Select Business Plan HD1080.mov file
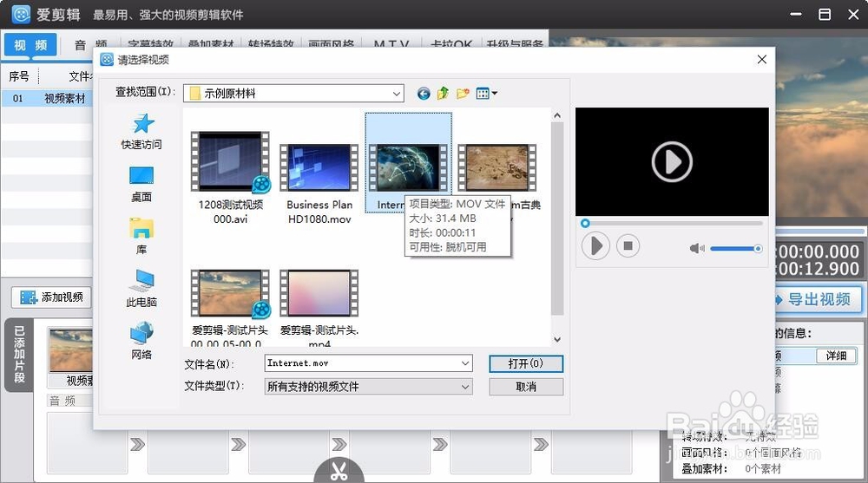868x483 pixels. 319,184
